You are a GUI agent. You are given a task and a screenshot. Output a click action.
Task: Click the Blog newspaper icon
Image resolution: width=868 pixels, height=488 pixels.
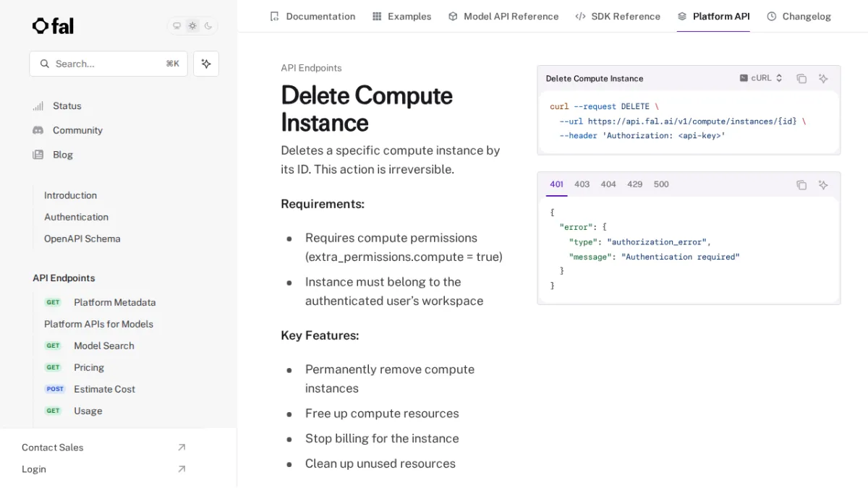click(38, 155)
